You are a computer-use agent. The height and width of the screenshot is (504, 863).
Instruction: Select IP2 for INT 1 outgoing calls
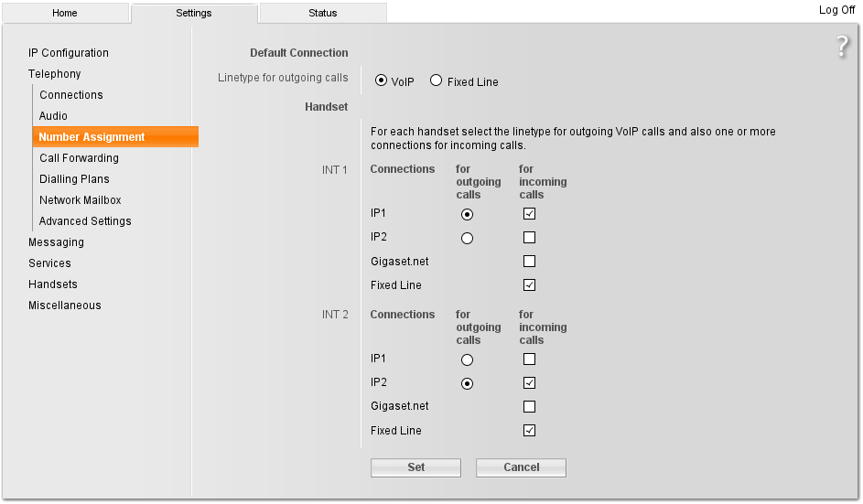[x=468, y=238]
